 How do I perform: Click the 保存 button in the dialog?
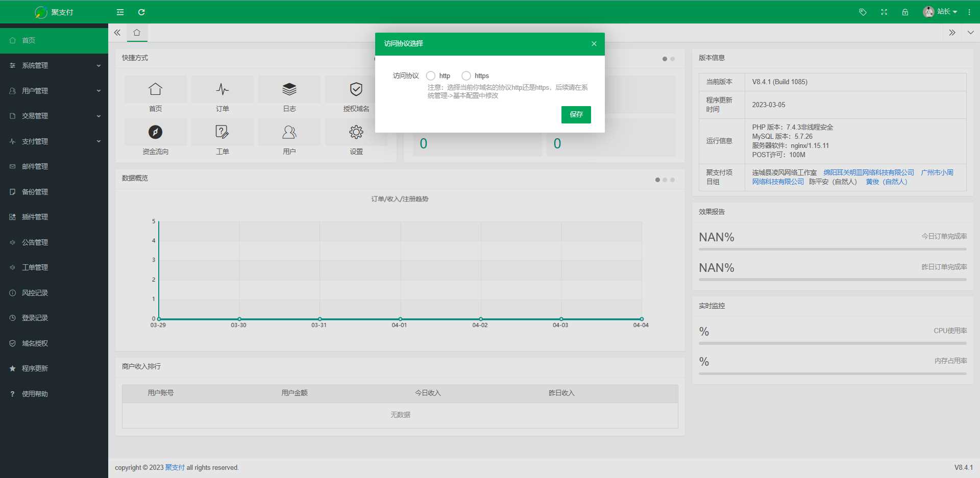pyautogui.click(x=576, y=115)
